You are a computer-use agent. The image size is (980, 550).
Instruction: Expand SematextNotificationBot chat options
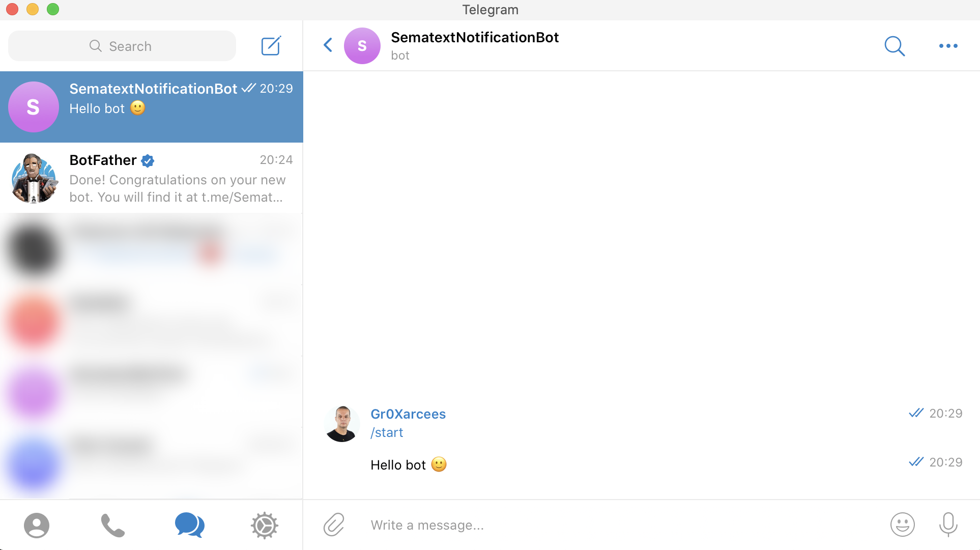click(948, 46)
